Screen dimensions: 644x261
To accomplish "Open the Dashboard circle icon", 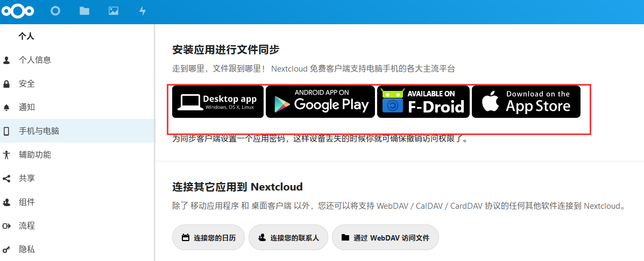I will coord(55,11).
